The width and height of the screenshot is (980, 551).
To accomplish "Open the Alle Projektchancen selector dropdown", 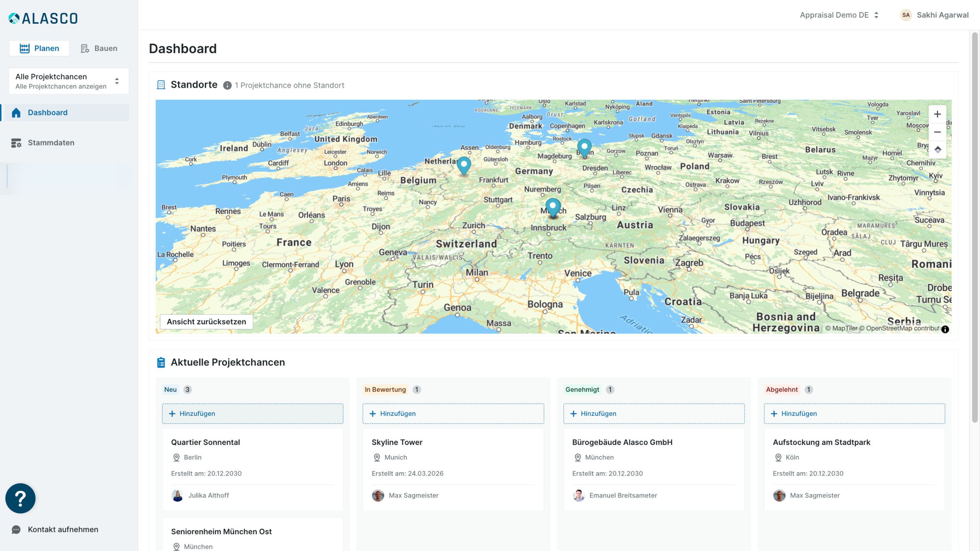I will pos(69,81).
